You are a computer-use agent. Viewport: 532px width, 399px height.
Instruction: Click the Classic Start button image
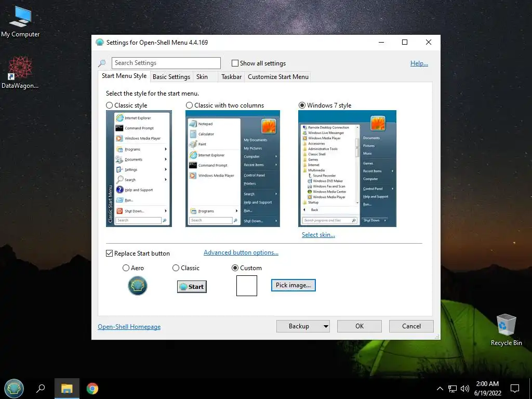click(x=192, y=287)
